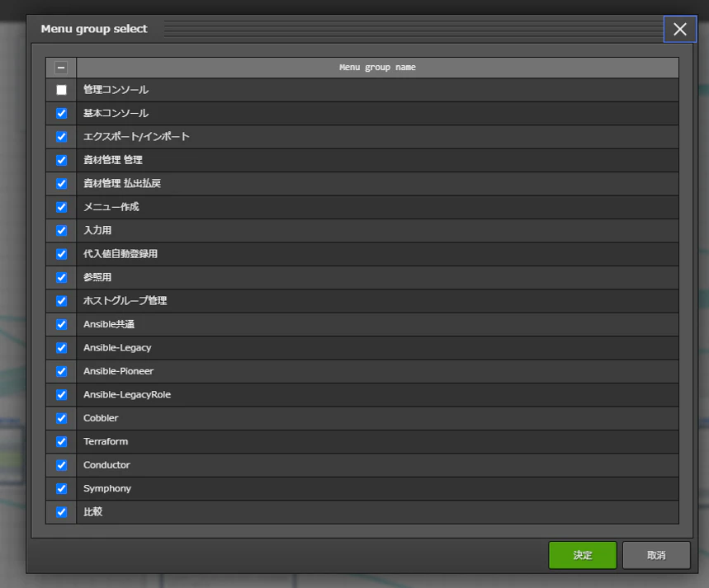This screenshot has height=588, width=709.
Task: Uncheck the Ansible共通 checkbox
Action: point(61,324)
